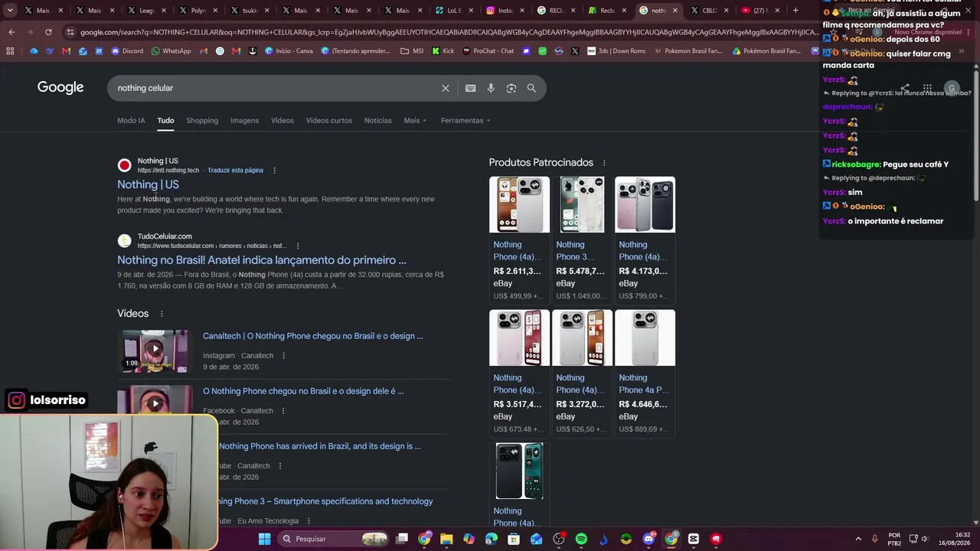Switch to the Modo IA tab

131,120
